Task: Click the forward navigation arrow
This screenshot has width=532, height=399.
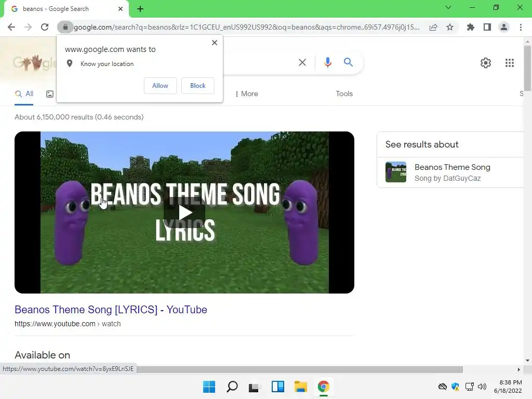Action: [x=28, y=27]
